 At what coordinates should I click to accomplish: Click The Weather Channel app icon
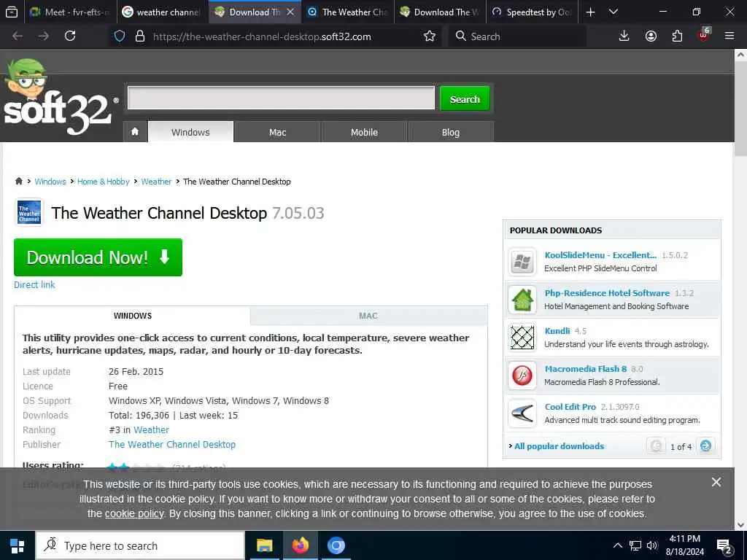point(29,213)
